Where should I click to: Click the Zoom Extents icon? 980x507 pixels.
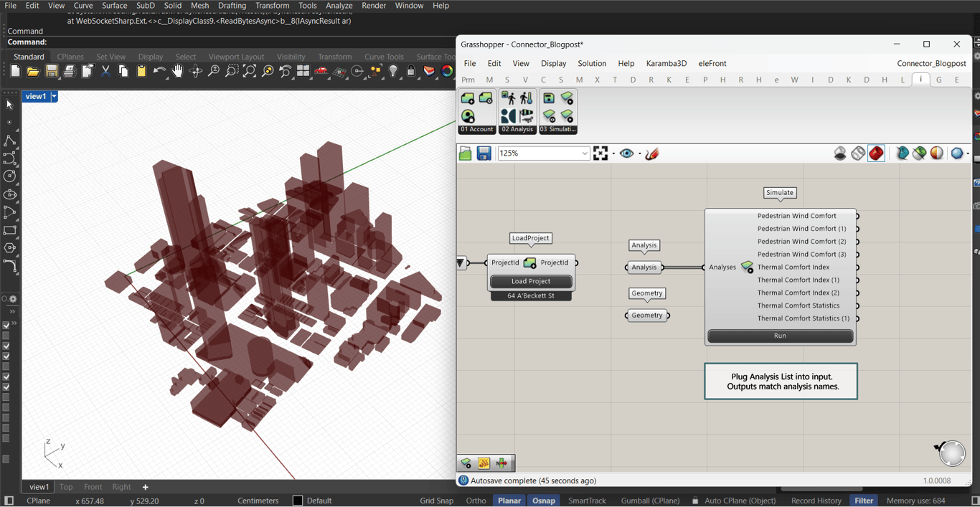click(x=250, y=71)
